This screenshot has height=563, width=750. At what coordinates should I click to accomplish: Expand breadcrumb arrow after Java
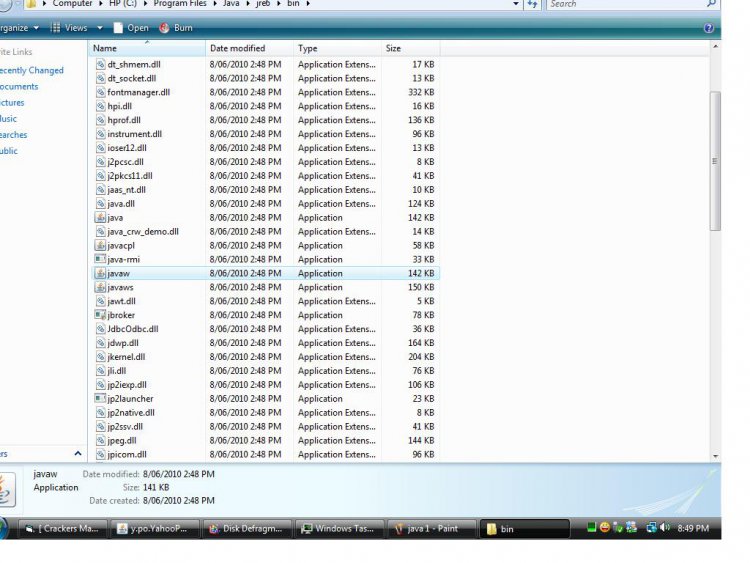247,4
